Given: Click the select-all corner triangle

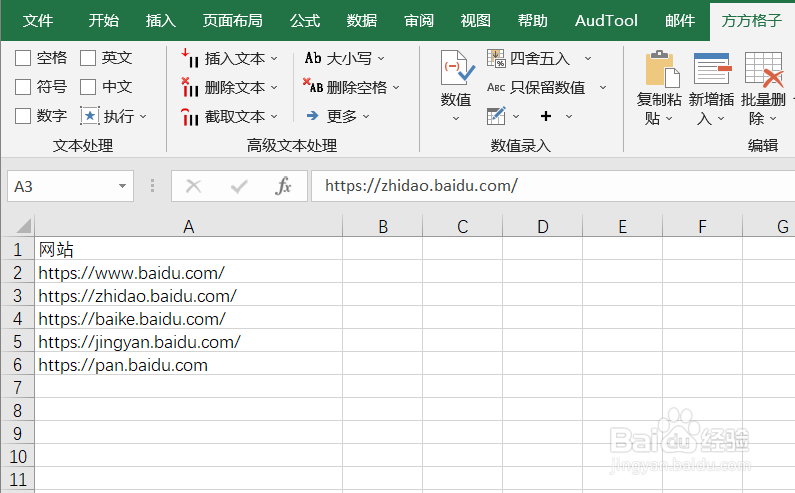Looking at the screenshot, I should (22, 226).
